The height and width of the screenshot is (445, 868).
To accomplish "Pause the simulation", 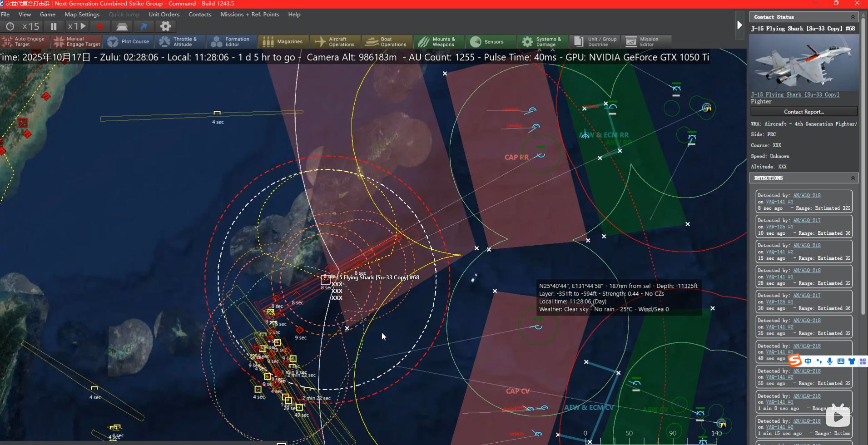I will point(54,26).
